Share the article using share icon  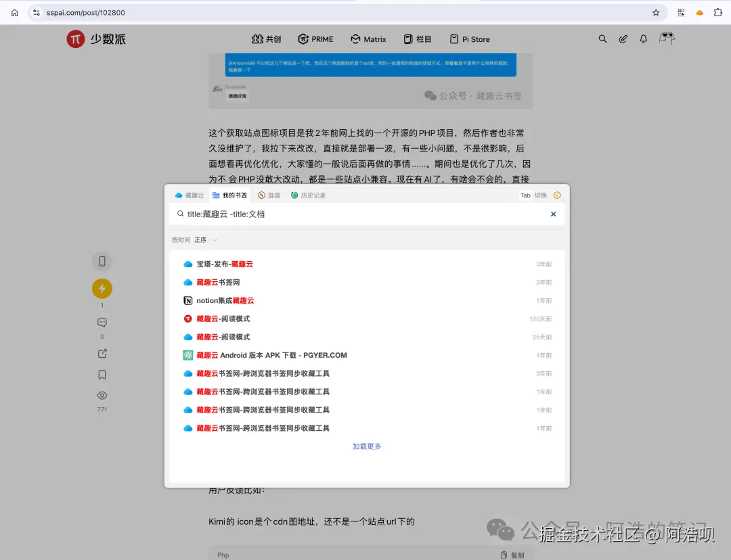(102, 354)
